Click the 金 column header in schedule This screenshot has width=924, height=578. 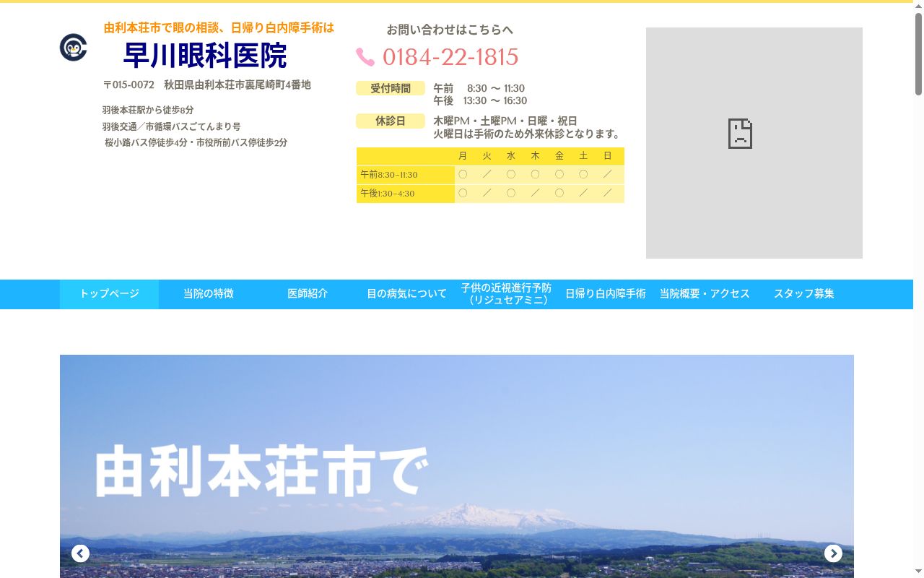point(559,156)
